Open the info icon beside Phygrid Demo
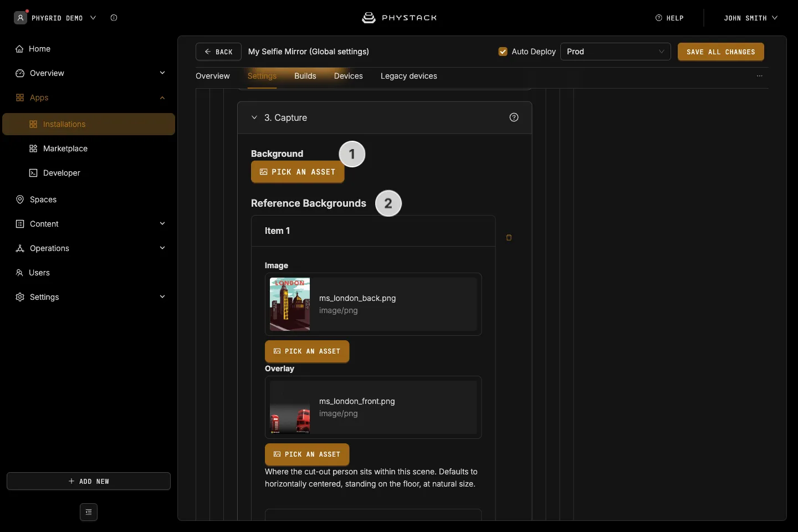The height and width of the screenshot is (532, 798). tap(114, 18)
